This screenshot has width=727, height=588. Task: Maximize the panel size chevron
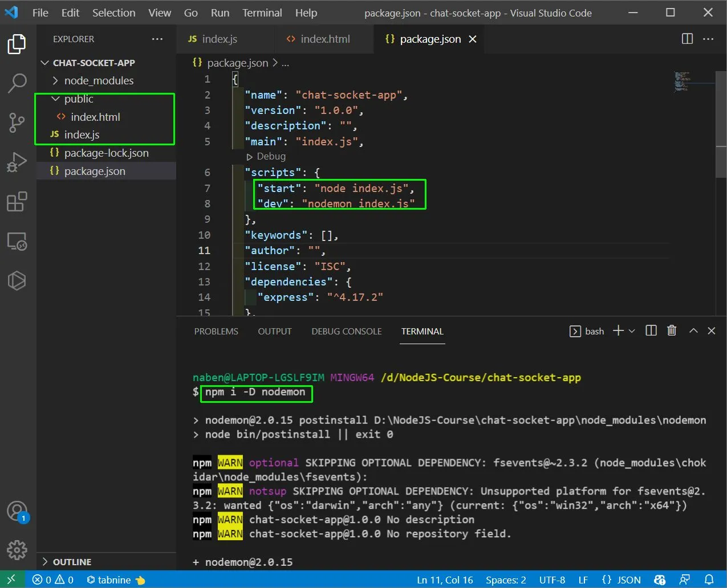coord(693,330)
